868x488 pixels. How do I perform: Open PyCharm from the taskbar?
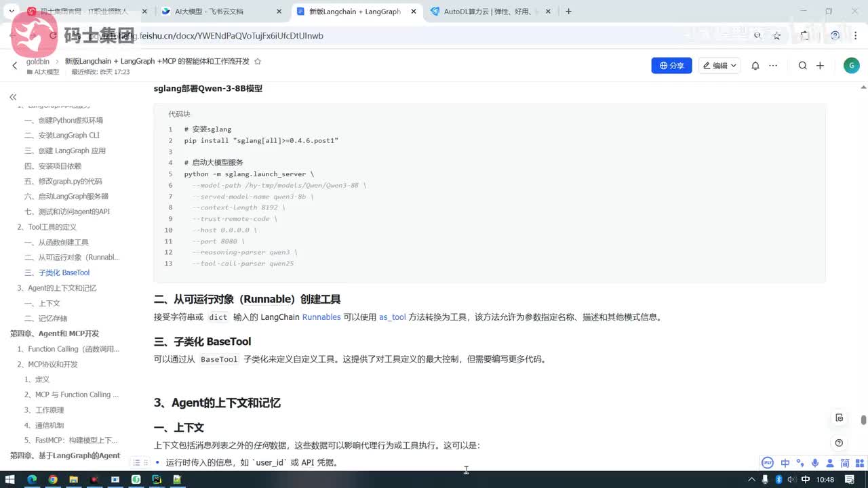(x=157, y=480)
